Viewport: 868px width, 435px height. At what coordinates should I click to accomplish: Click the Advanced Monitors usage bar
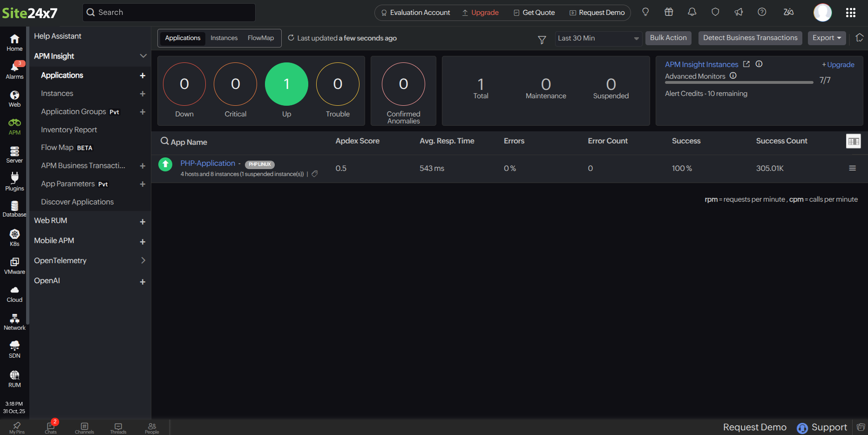738,82
